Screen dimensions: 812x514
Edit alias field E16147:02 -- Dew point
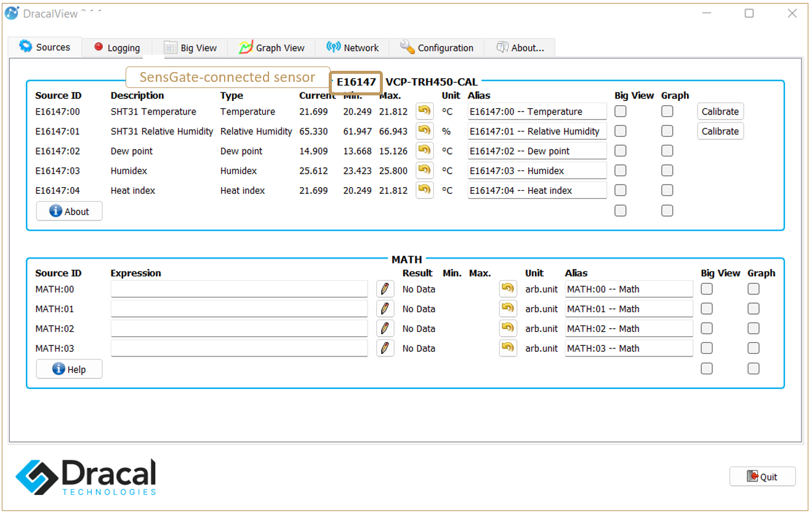[x=537, y=151]
